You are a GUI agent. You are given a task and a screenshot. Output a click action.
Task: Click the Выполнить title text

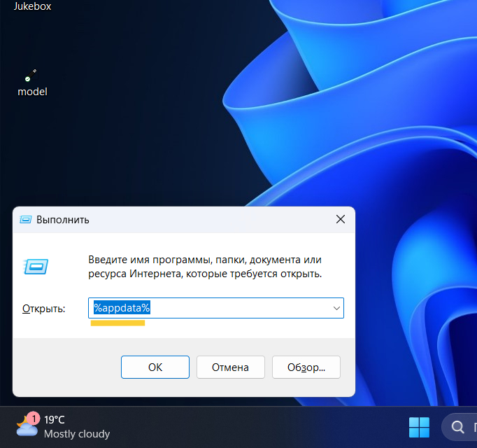click(x=63, y=220)
